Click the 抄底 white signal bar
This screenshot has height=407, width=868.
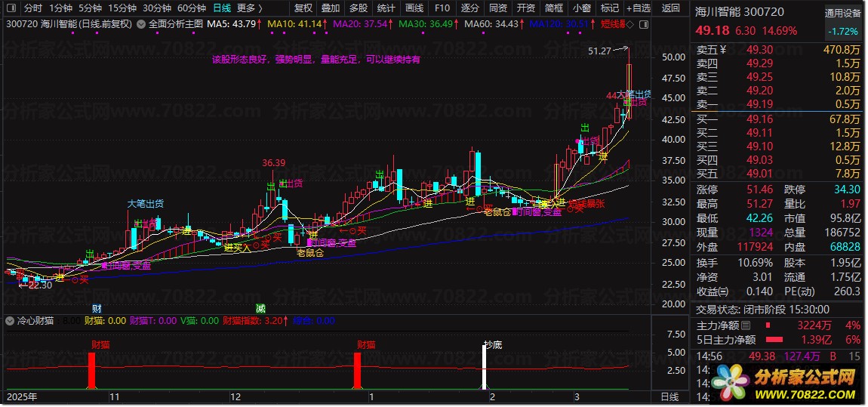[485, 369]
